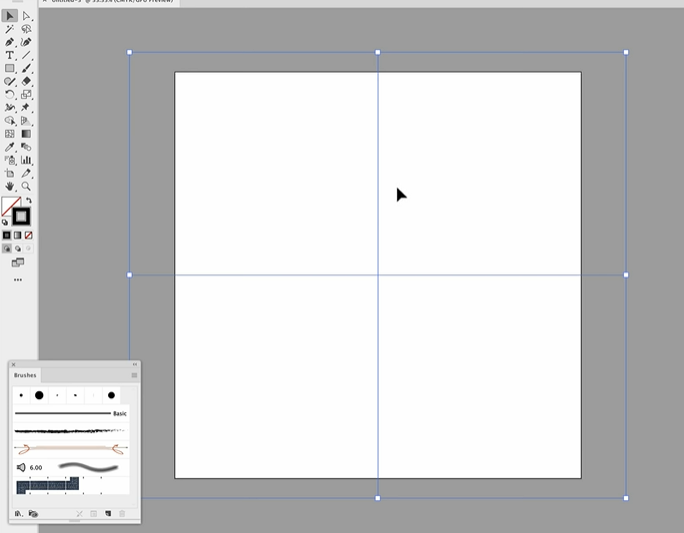This screenshot has width=684, height=533.
Task: Collapse the Brushes panel with double arrows
Action: (x=135, y=364)
